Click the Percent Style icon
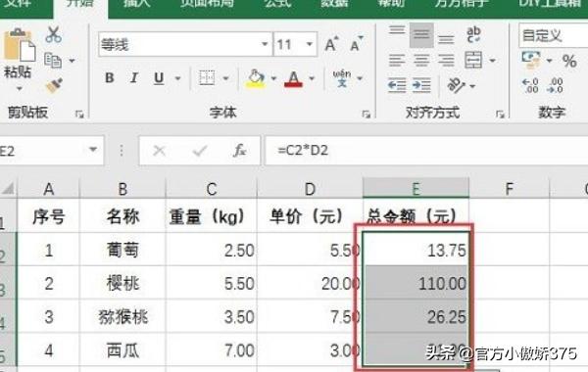Screen dimensions: 588x372 [569, 61]
